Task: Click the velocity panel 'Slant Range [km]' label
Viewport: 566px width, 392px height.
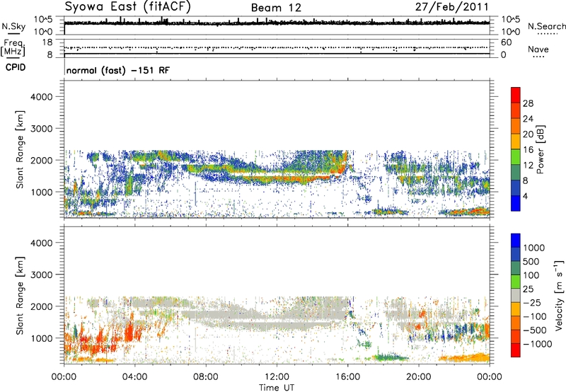Action: [x=20, y=295]
